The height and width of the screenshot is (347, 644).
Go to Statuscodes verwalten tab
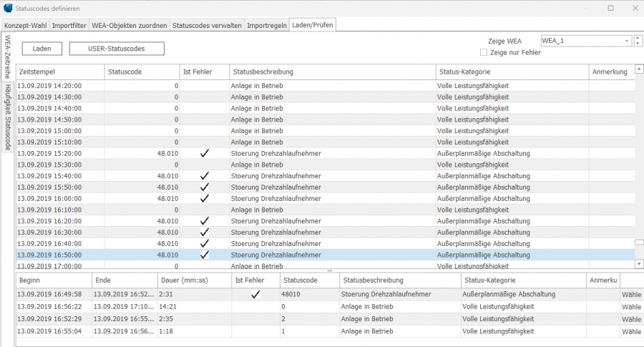point(207,26)
